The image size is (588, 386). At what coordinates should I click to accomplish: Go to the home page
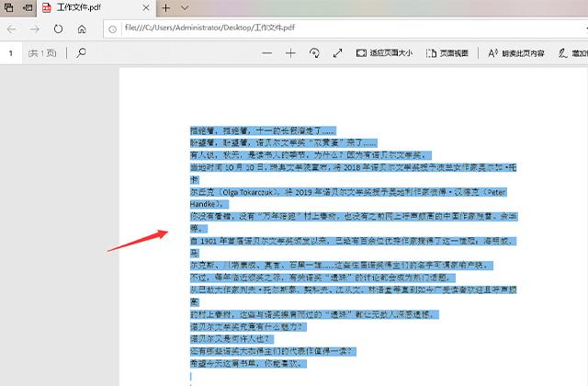tap(82, 28)
